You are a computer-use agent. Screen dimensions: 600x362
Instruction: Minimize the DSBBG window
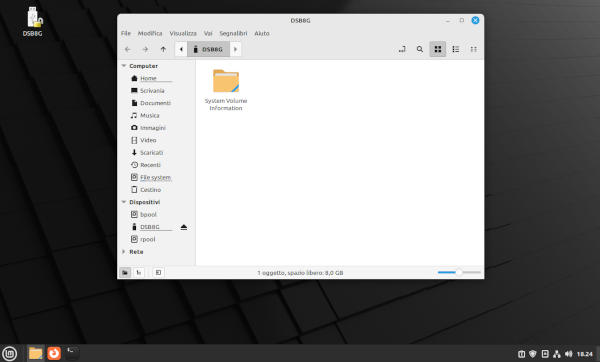coord(448,20)
